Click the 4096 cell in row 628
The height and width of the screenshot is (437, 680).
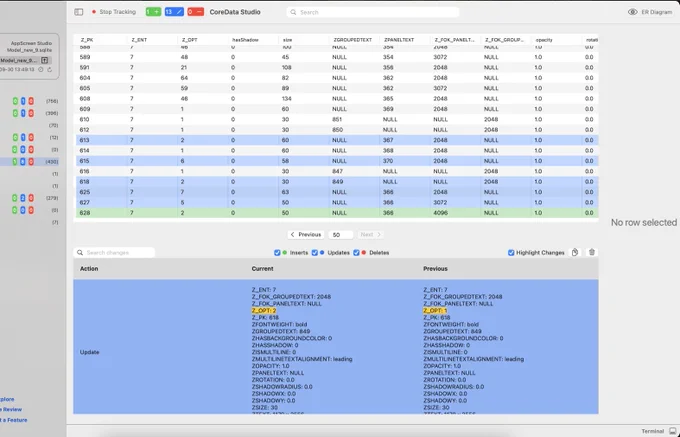(x=440, y=213)
